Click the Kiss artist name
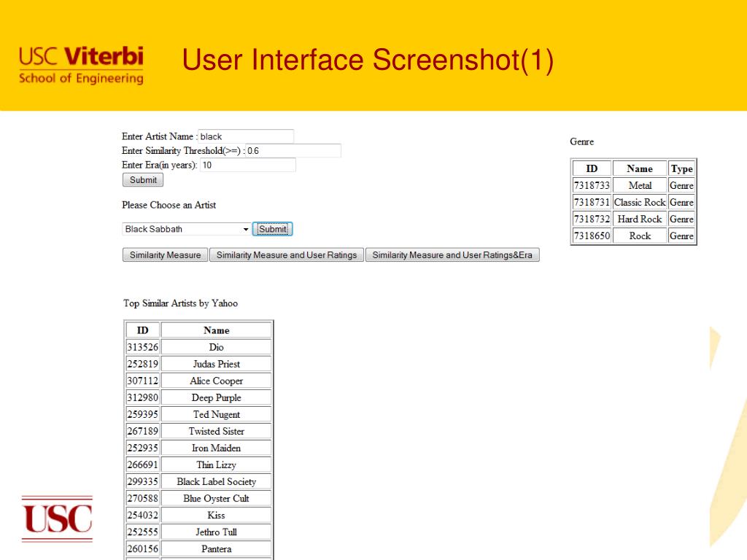 coord(216,516)
